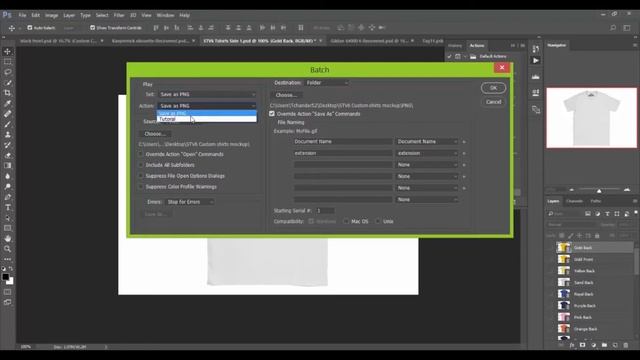Select the Brush tool
Image resolution: width=640 pixels, height=360 pixels.
[7, 124]
